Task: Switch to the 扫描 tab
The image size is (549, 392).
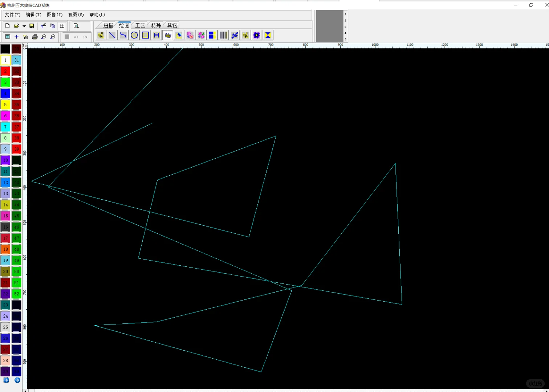Action: tap(108, 25)
